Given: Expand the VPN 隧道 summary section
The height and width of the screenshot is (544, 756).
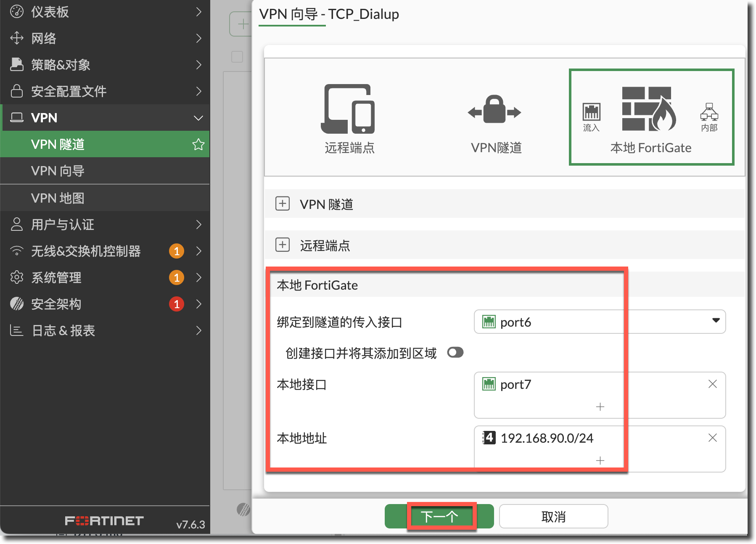Looking at the screenshot, I should (283, 203).
